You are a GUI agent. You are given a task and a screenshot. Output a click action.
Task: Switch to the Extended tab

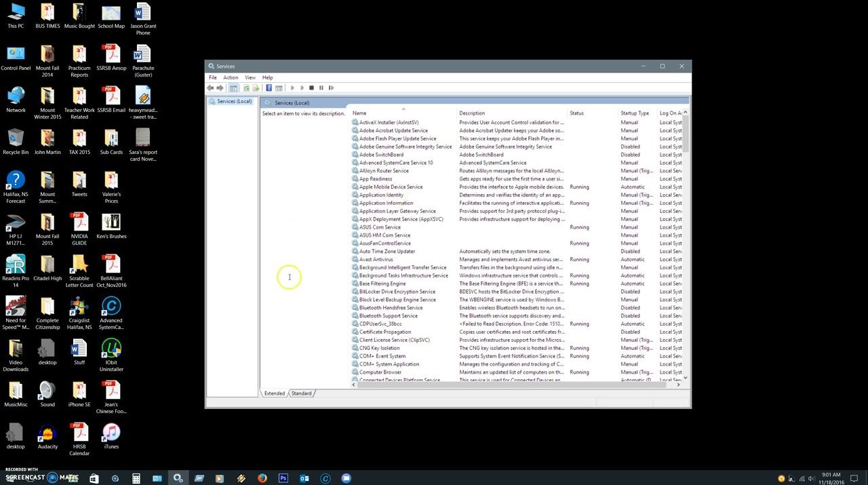click(x=275, y=393)
